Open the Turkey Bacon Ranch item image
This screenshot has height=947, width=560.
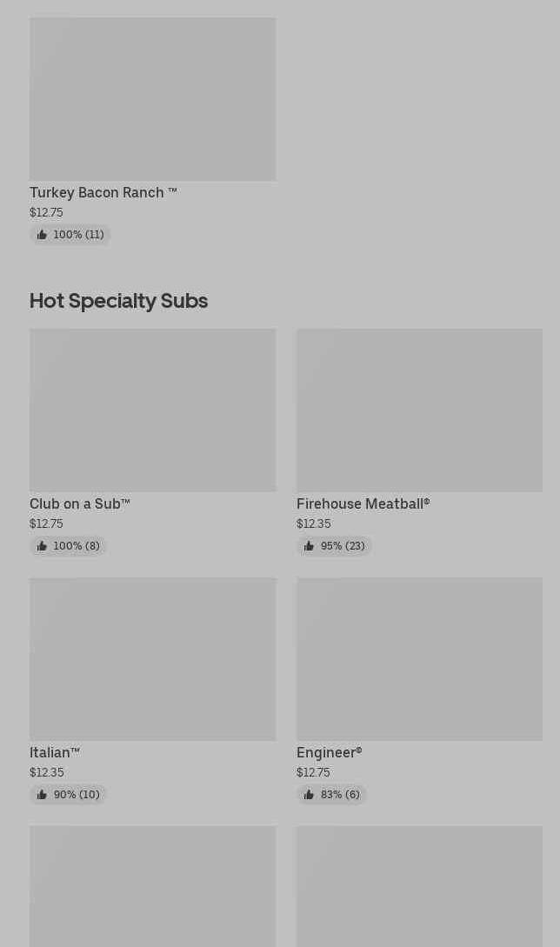152,99
